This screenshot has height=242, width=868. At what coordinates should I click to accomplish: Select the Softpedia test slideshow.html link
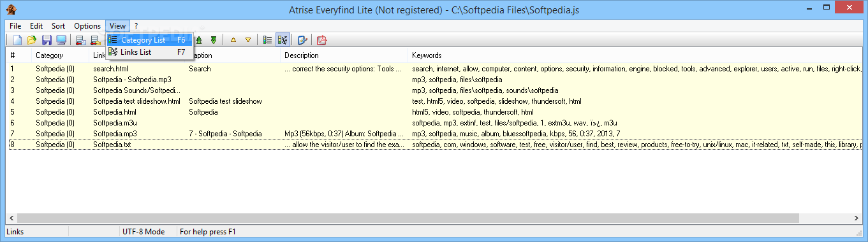(x=136, y=101)
